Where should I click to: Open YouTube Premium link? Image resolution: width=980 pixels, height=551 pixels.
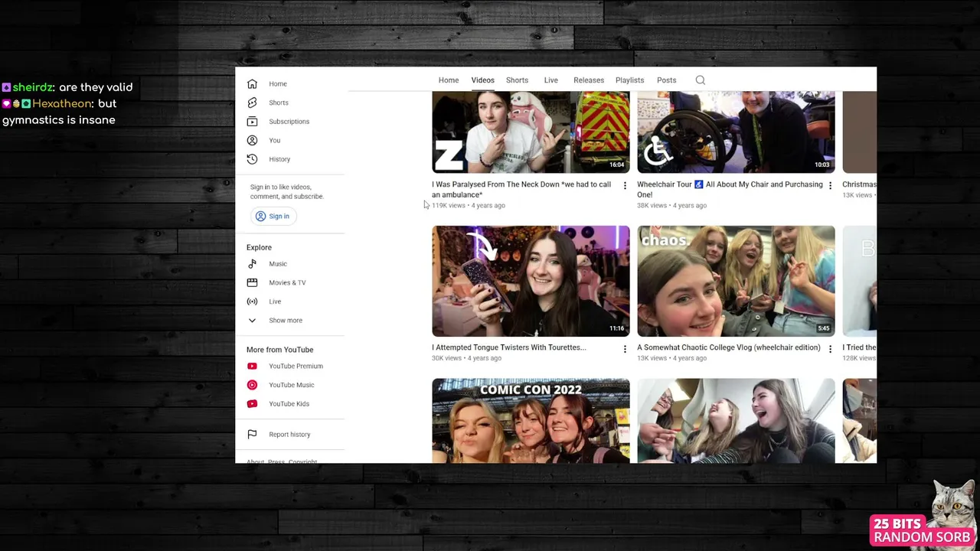(296, 366)
